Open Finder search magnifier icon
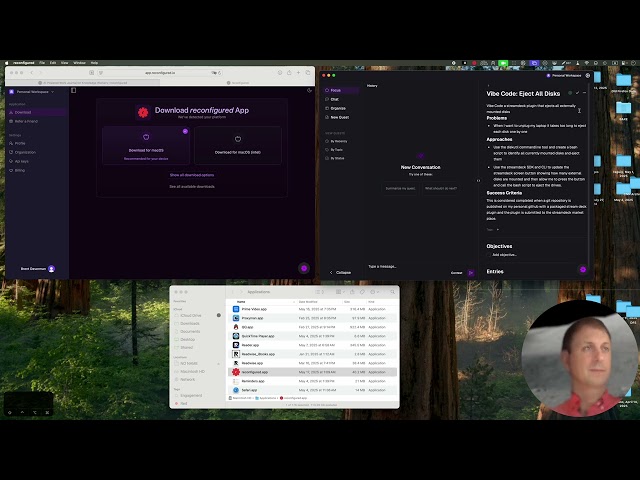 393,292
